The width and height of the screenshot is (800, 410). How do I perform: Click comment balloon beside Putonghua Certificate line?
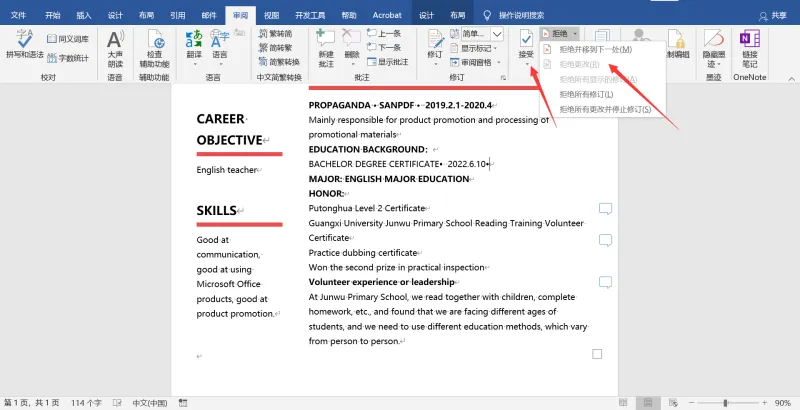605,209
